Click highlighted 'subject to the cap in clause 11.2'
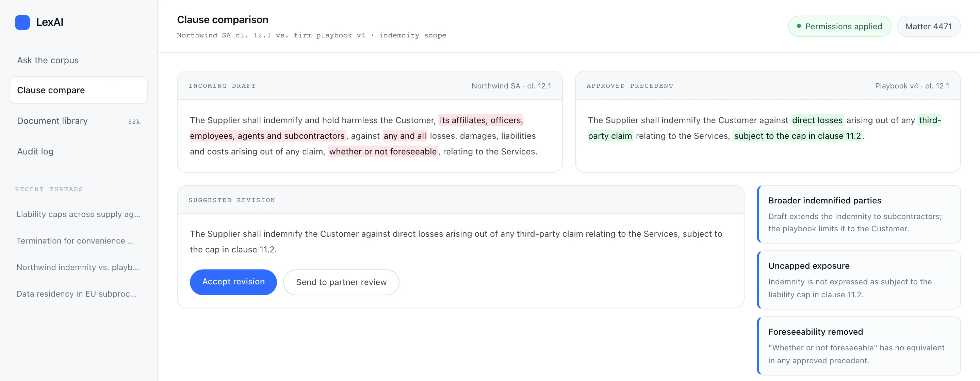Screen dimensions: 980x381 [797, 136]
